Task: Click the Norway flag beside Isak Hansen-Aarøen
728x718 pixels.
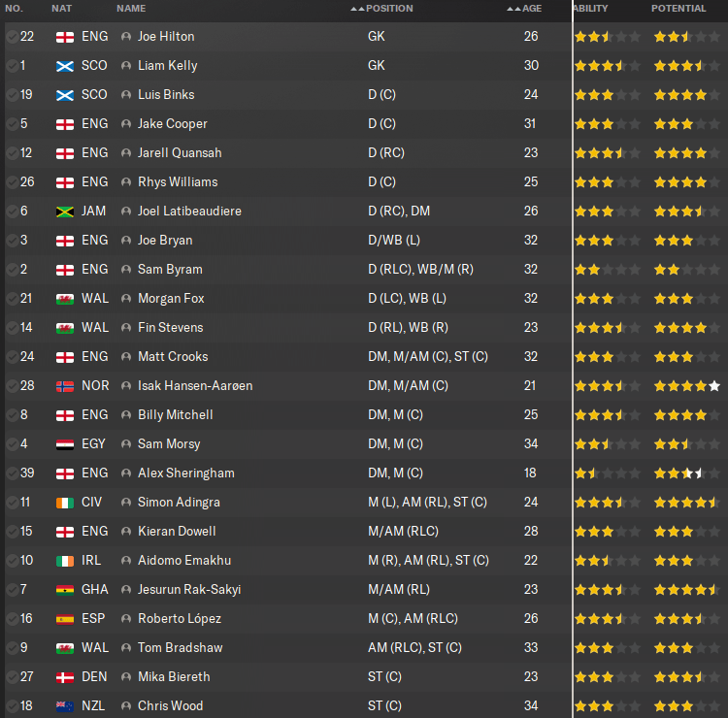Action: click(65, 386)
